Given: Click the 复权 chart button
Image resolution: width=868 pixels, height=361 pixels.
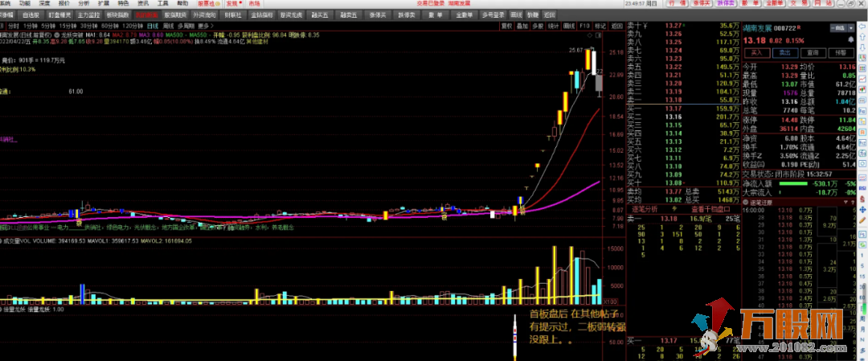Looking at the screenshot, I should pyautogui.click(x=506, y=26).
